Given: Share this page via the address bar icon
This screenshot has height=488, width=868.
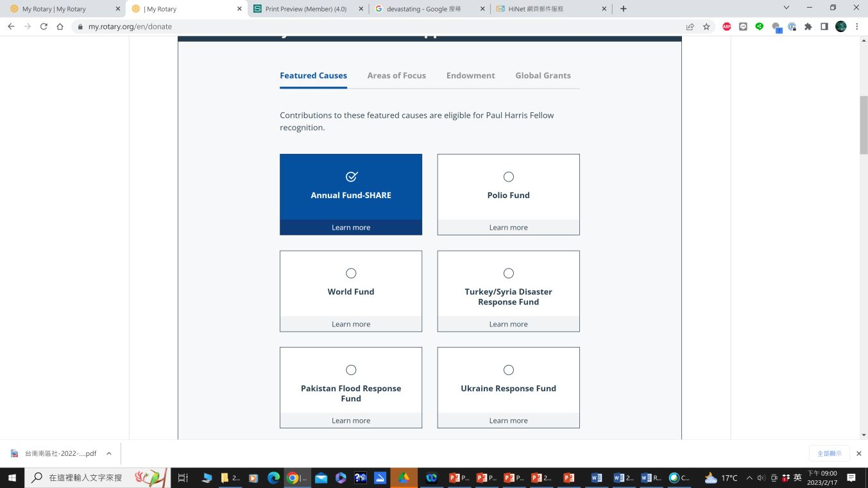Looking at the screenshot, I should click(690, 26).
